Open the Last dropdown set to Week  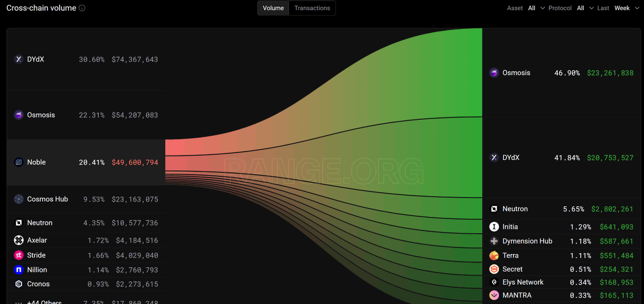pos(627,8)
